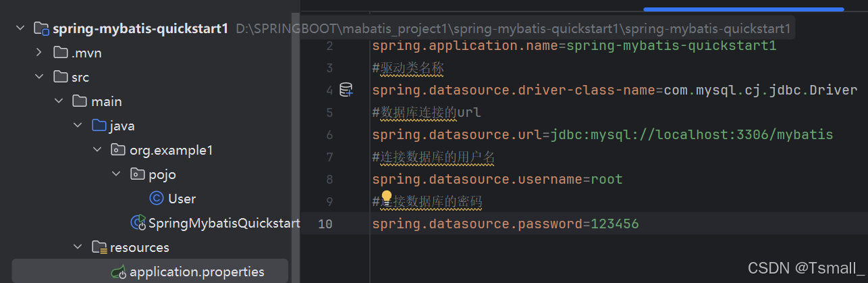Open the SpringMybatisQuickstart class
Viewport: 868px width, 283px height.
pos(224,223)
